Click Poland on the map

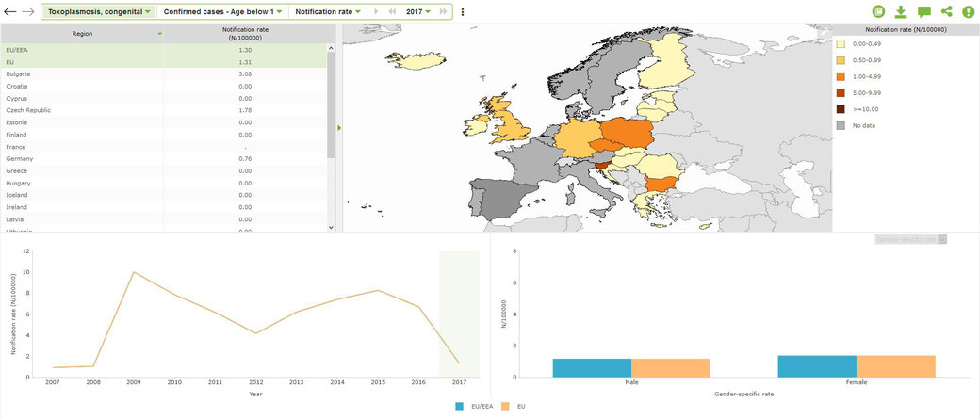(629, 133)
